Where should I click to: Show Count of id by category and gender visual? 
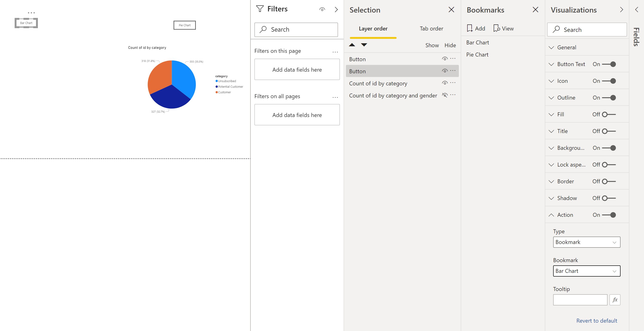pyautogui.click(x=444, y=95)
